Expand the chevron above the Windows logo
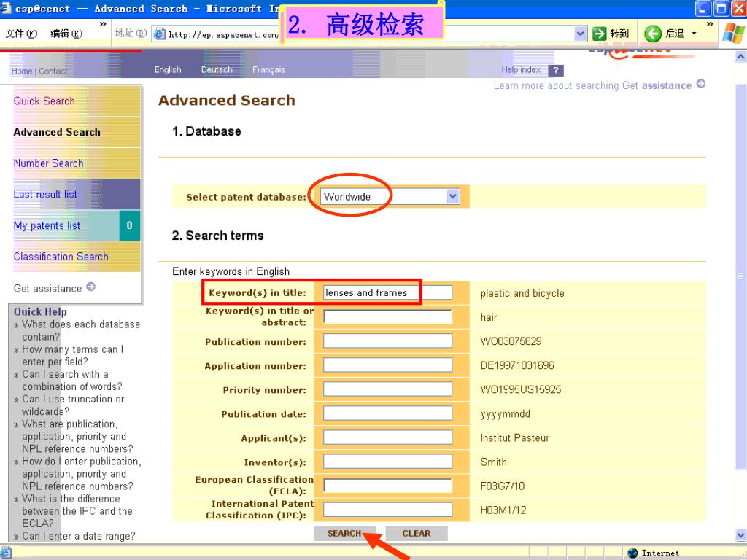The width and height of the screenshot is (747, 560). point(710,24)
